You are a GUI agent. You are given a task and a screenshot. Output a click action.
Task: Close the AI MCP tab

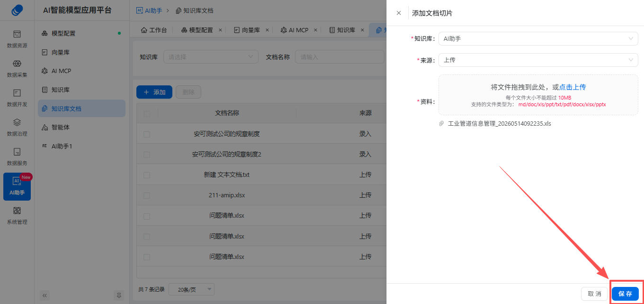pos(314,30)
